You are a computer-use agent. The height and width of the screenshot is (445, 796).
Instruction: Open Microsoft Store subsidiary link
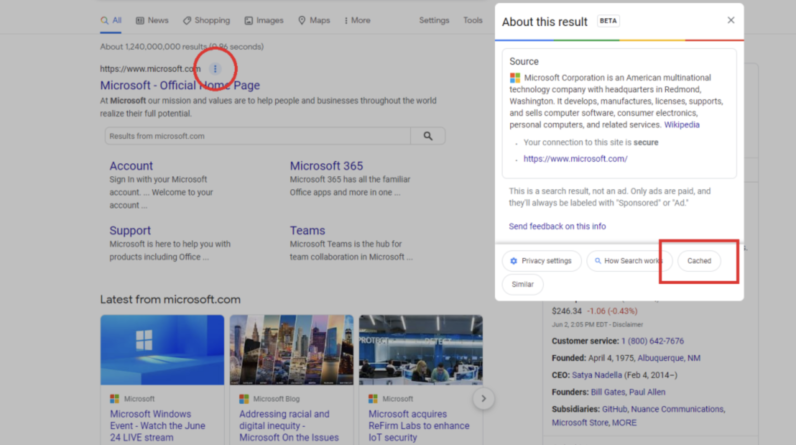click(580, 423)
